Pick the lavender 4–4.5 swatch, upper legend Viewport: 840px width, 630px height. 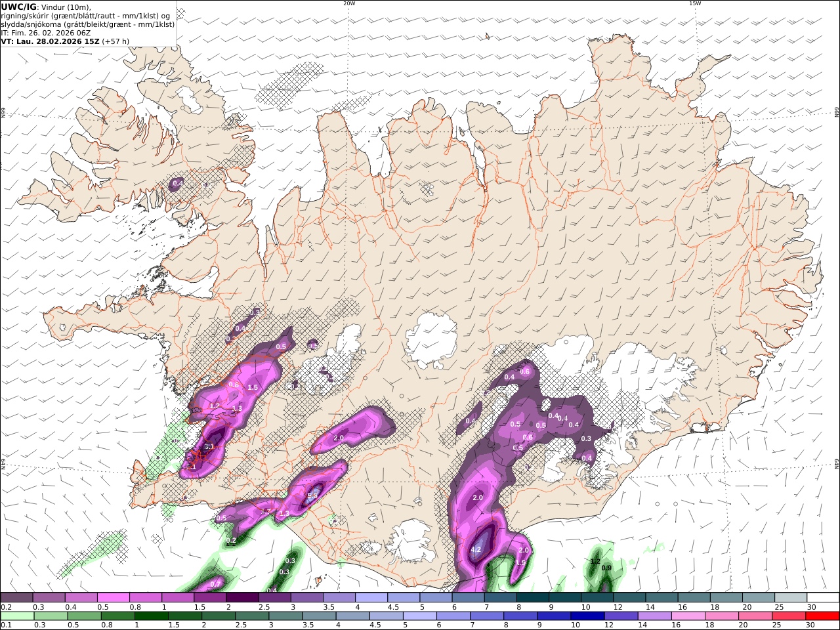[x=371, y=598]
